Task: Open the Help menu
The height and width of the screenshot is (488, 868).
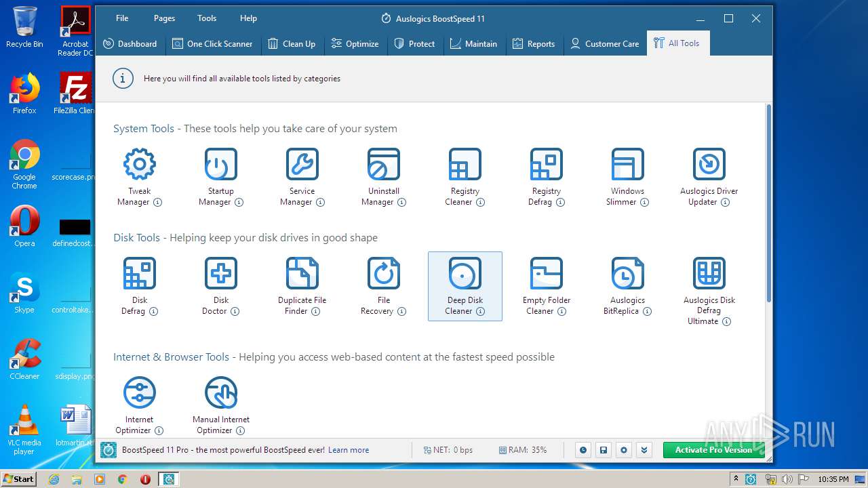Action: (x=248, y=18)
